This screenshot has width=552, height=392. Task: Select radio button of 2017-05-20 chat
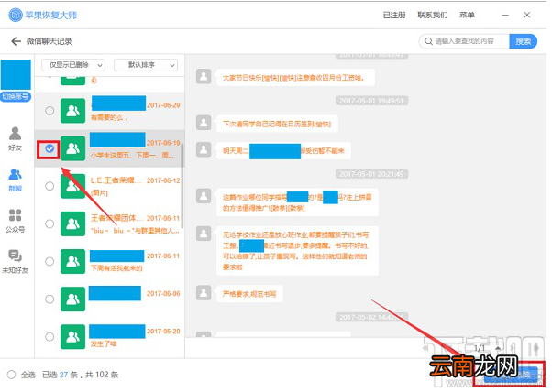pos(50,336)
